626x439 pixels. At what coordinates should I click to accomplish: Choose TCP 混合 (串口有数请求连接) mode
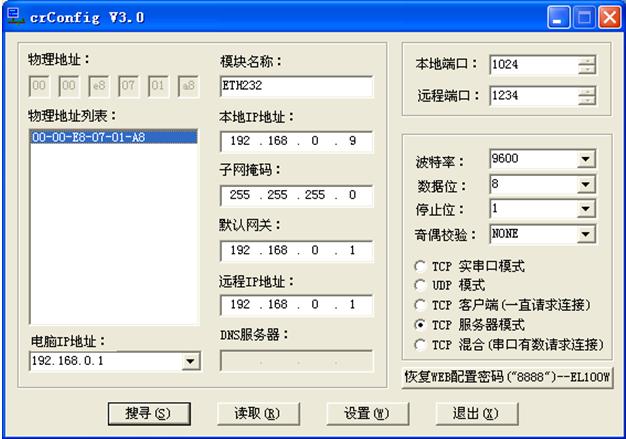(x=419, y=344)
